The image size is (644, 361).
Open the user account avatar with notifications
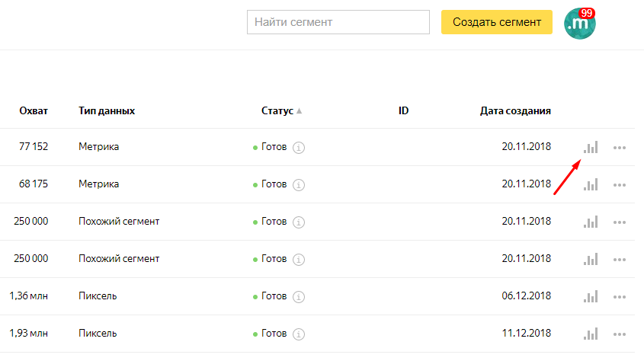[x=579, y=24]
